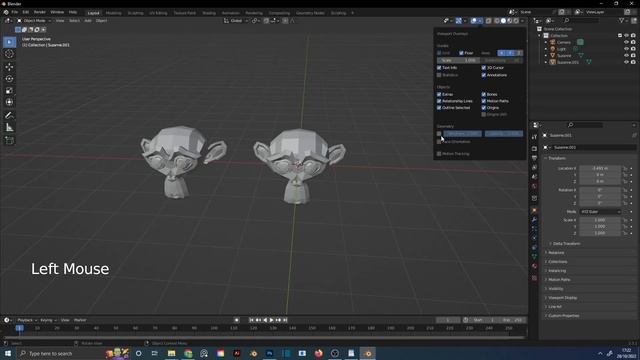Switch to Solid viewport shading
The height and width of the screenshot is (360, 640).
coord(503,20)
